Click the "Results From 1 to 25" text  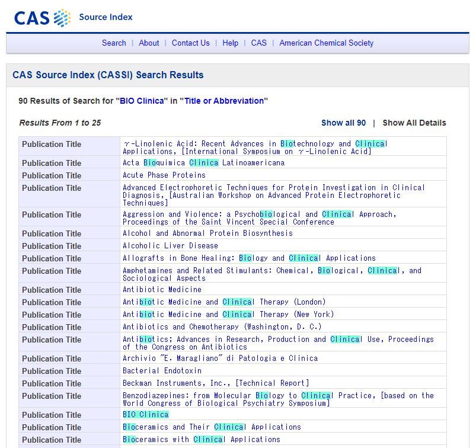pyautogui.click(x=60, y=123)
